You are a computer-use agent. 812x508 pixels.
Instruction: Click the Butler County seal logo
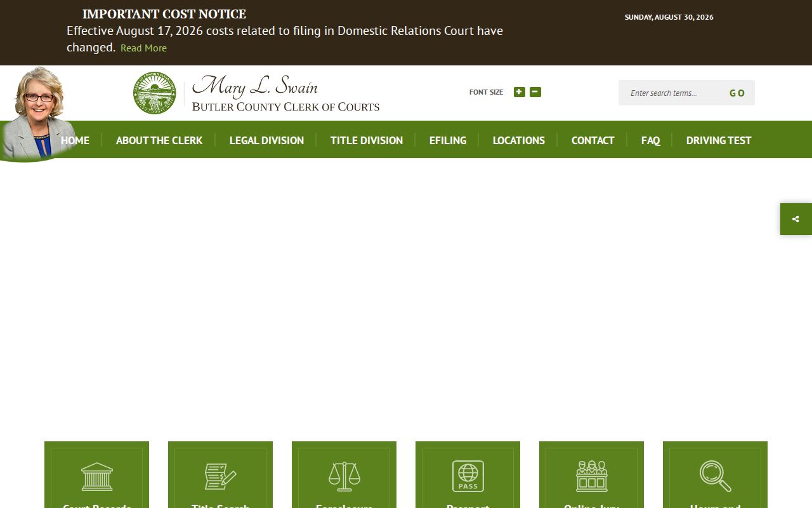point(154,93)
